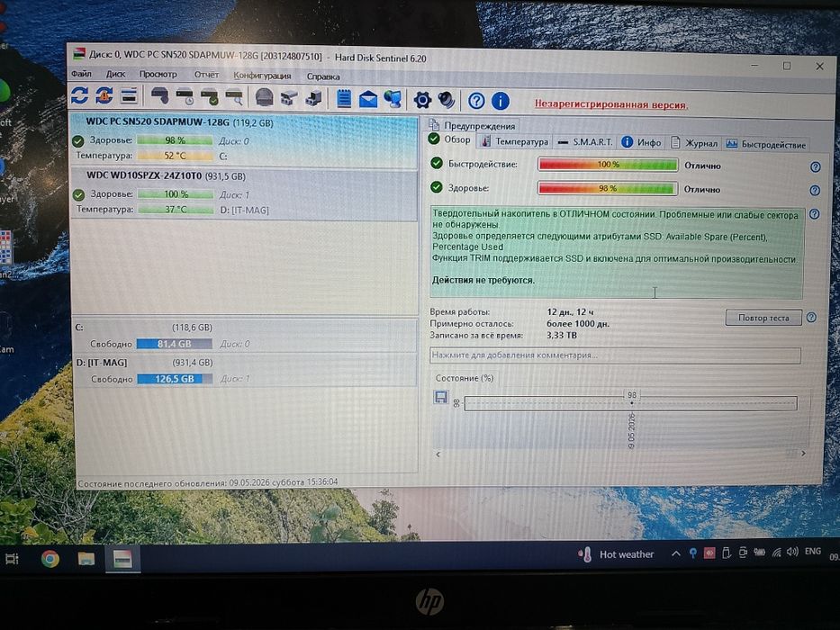This screenshot has width=840, height=630.
Task: Open the Справка menu
Action: tap(323, 76)
